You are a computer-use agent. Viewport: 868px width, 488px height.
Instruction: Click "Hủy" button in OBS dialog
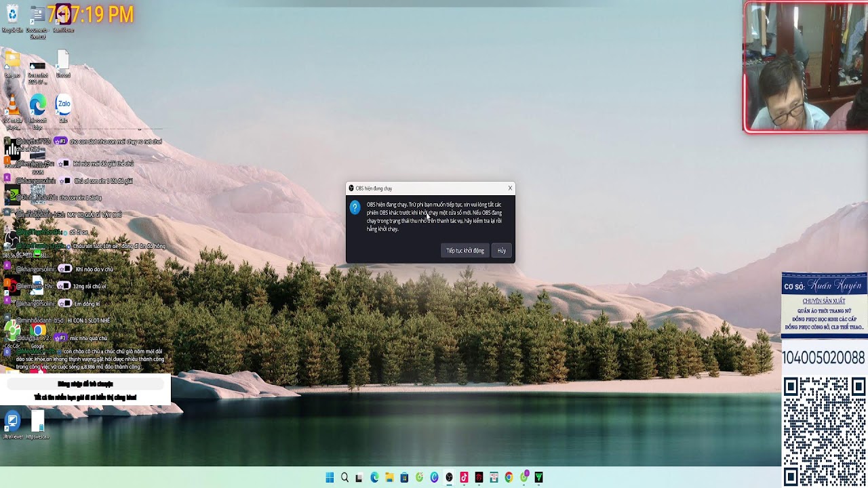point(502,251)
